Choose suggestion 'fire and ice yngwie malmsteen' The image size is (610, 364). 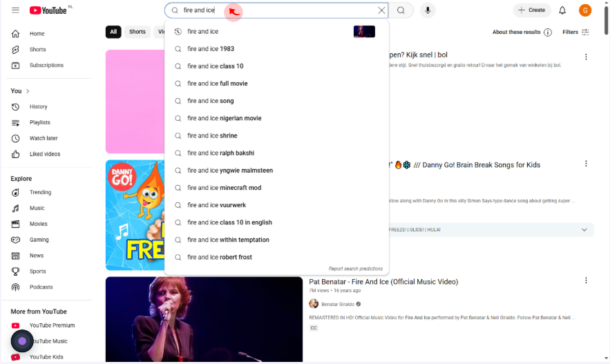coord(276,171)
